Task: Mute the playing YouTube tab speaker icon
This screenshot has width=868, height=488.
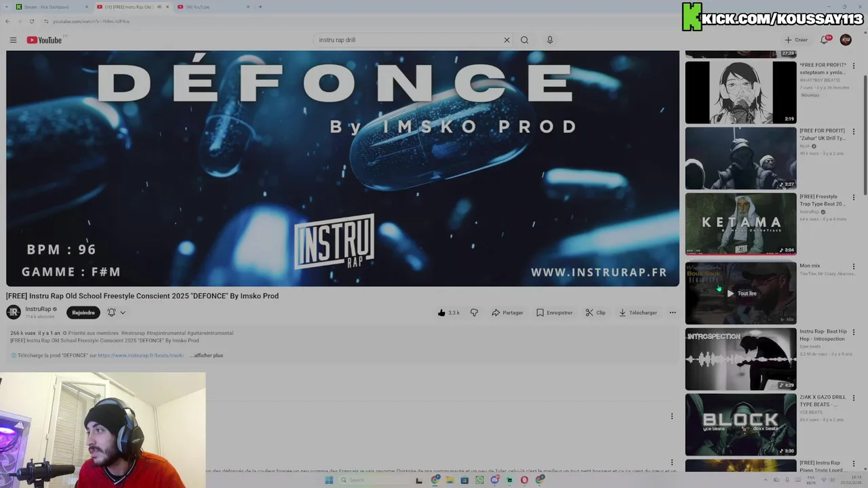Action: (159, 7)
